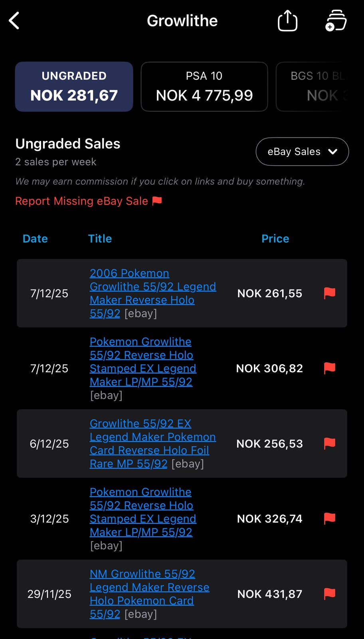Flag the NOK 256,53 sale
The width and height of the screenshot is (364, 639).
pos(329,443)
